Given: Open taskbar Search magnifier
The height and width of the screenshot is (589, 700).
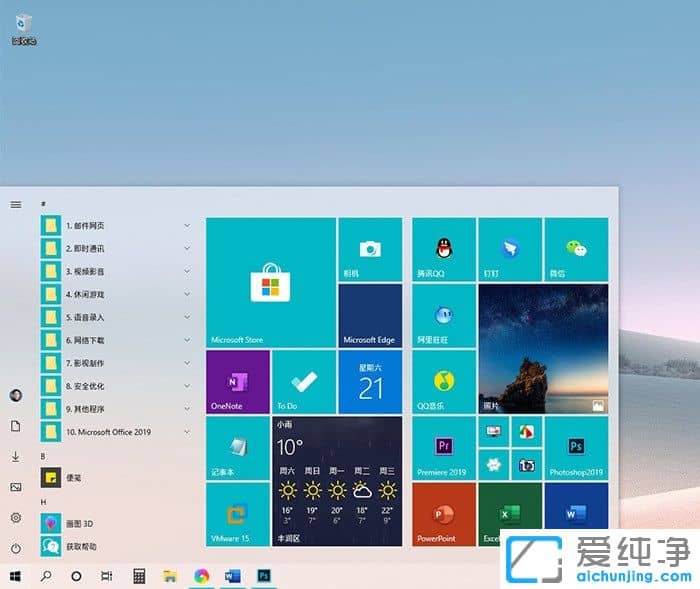Looking at the screenshot, I should 46,576.
